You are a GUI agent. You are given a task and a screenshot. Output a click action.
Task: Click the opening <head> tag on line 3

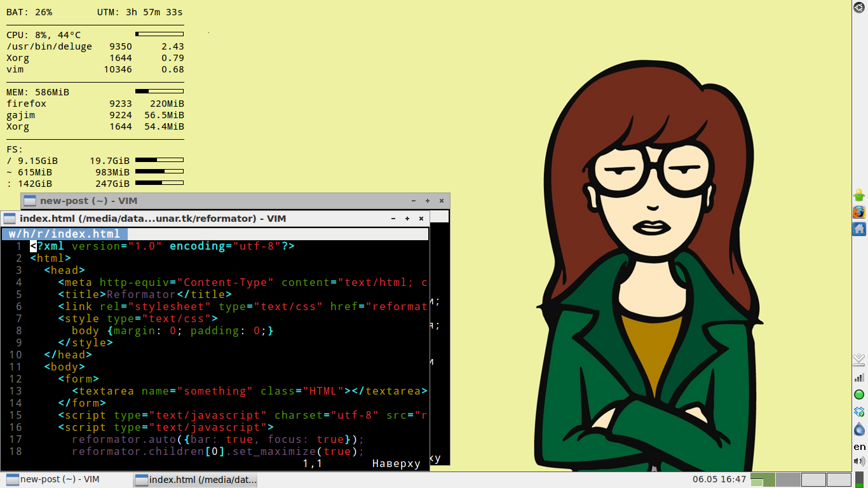pyautogui.click(x=65, y=270)
